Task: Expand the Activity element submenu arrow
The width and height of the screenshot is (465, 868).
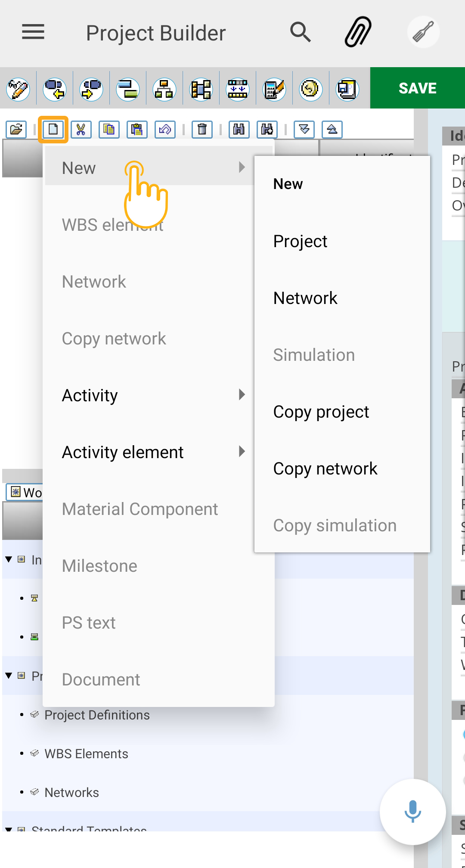Action: 242,452
